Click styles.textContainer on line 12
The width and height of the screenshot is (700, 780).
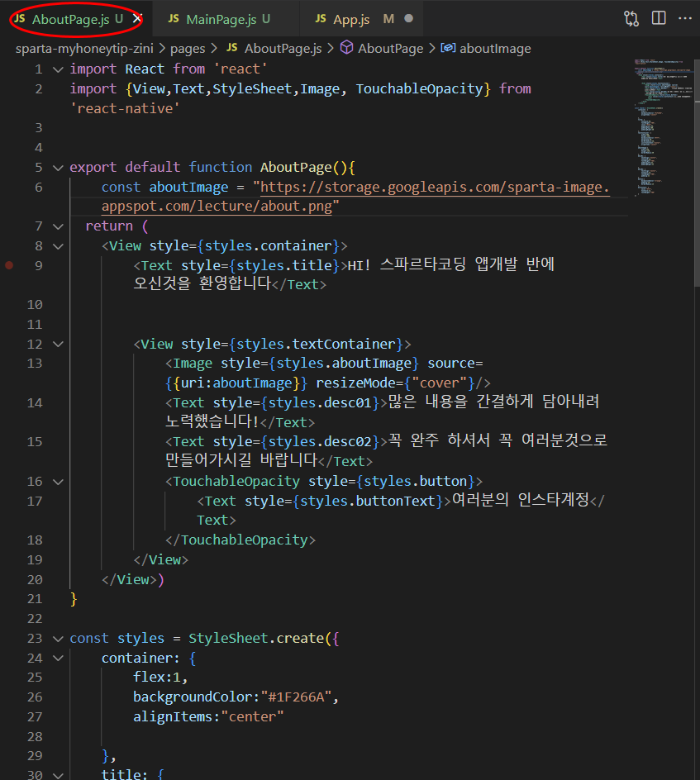point(316,345)
